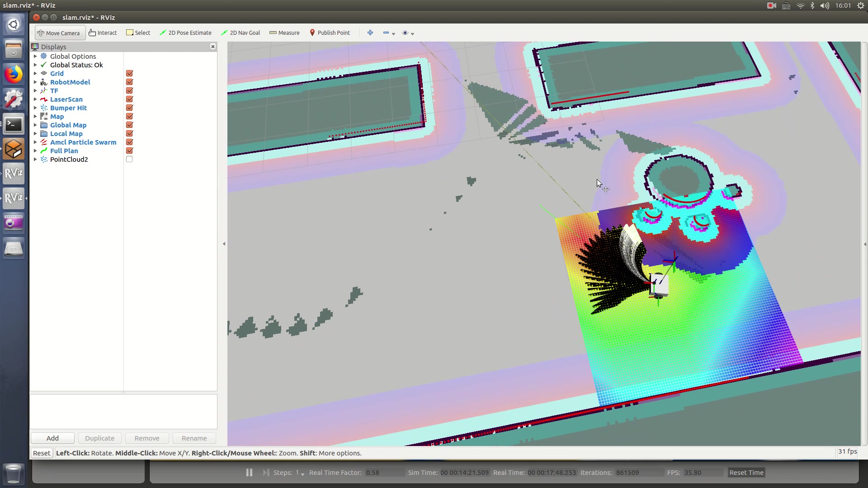Image resolution: width=868 pixels, height=488 pixels.
Task: Choose the Measure tool
Action: pyautogui.click(x=284, y=33)
